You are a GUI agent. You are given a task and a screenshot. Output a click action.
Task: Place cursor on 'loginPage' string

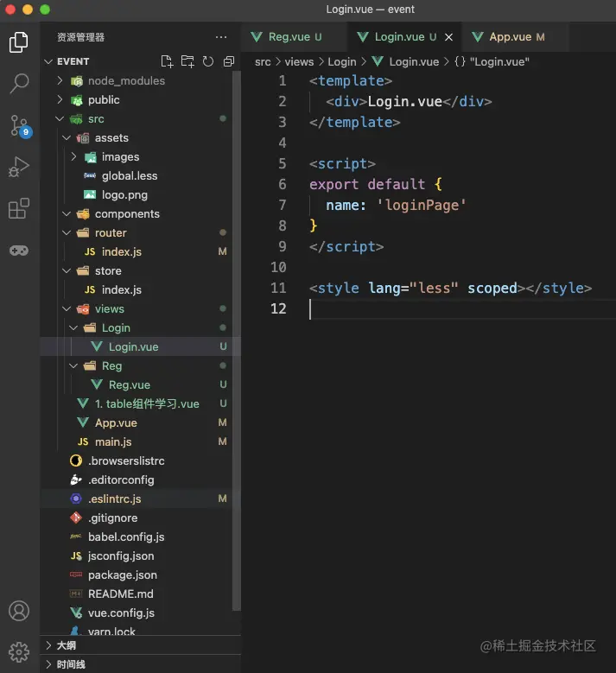[421, 205]
